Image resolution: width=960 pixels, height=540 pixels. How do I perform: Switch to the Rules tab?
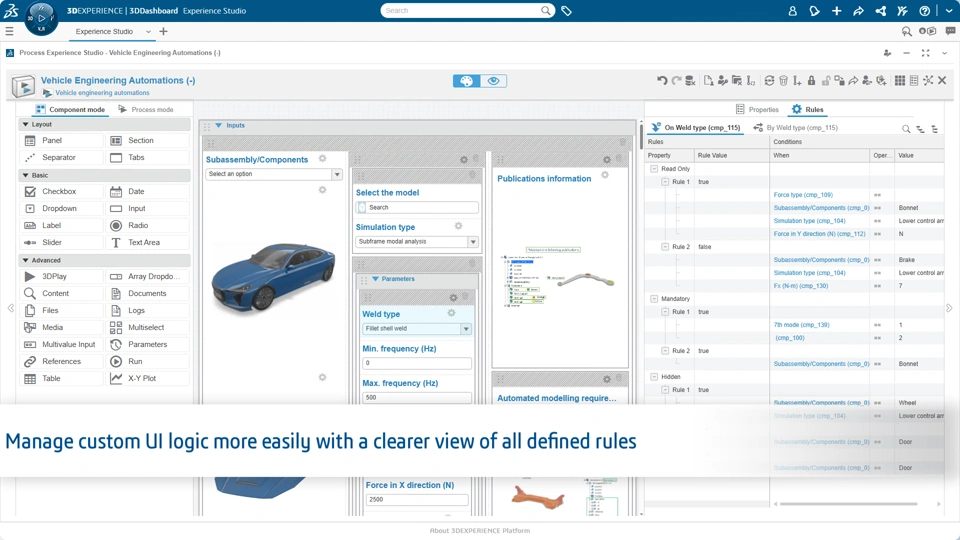tap(808, 110)
